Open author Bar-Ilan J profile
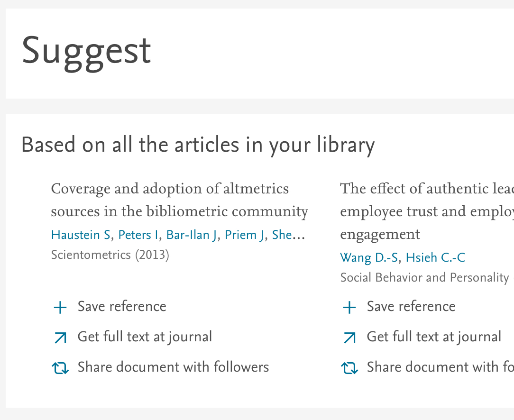The image size is (514, 420). [x=192, y=235]
